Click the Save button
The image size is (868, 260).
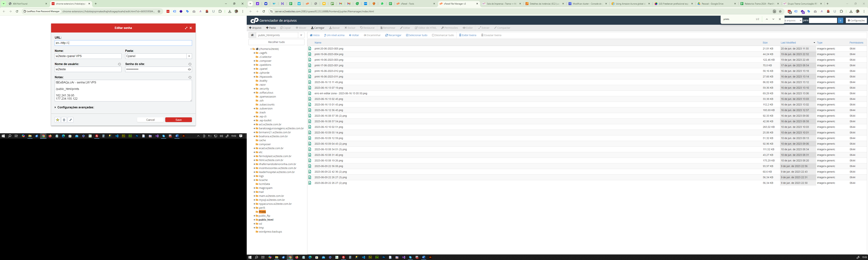click(179, 120)
